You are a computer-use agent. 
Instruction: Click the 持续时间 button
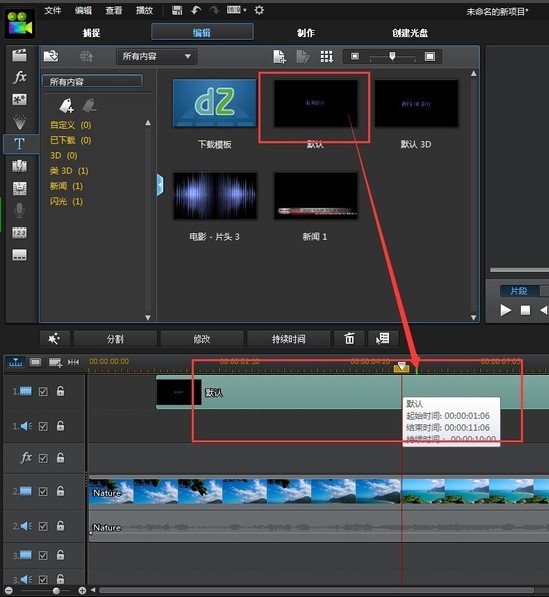click(288, 338)
